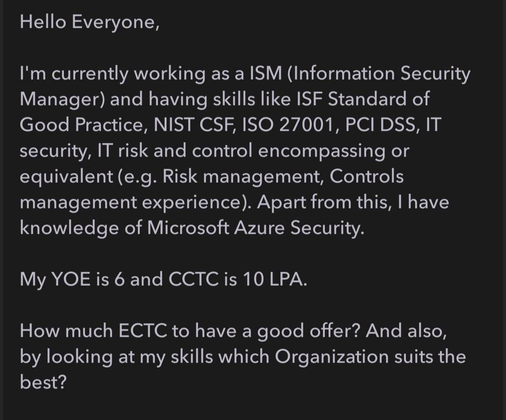
Task: Click the words 'Good Practice'
Action: (x=81, y=124)
